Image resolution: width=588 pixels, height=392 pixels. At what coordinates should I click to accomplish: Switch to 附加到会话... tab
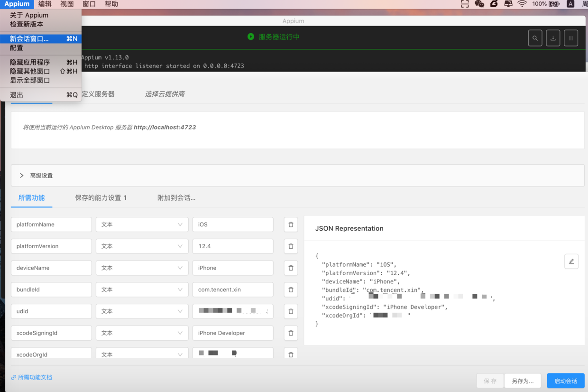[x=176, y=198]
